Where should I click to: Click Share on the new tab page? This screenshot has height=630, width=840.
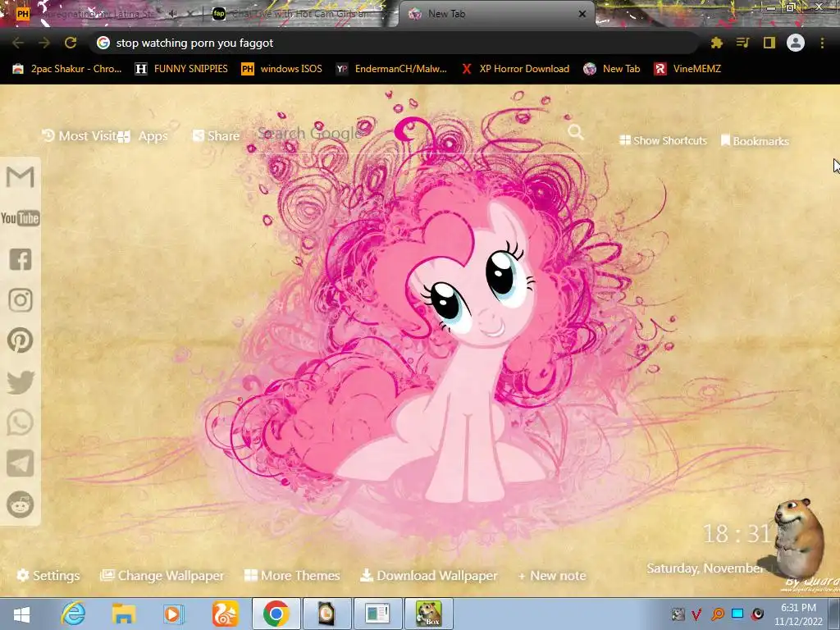[x=216, y=136]
